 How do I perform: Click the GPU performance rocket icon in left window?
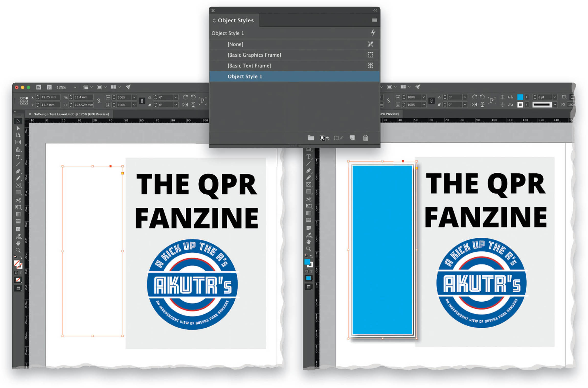128,87
